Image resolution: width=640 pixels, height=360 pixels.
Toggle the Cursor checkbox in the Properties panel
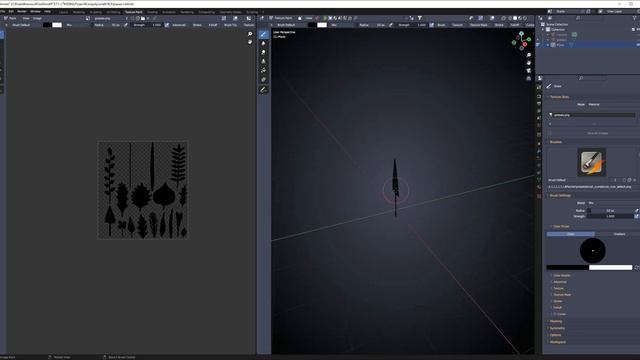point(556,314)
